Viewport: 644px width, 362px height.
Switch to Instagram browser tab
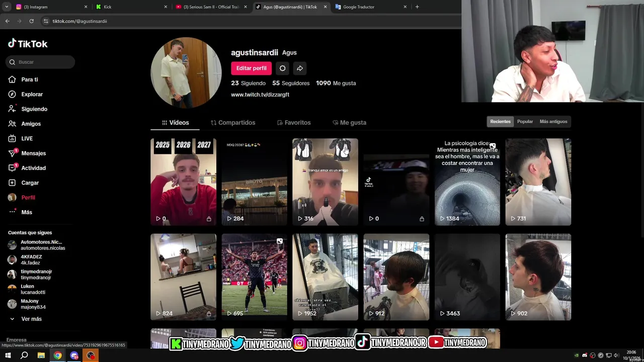point(50,7)
